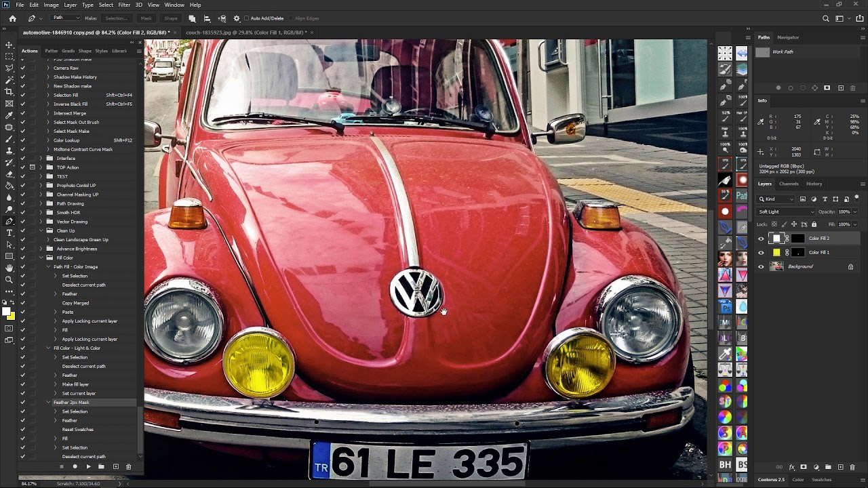Open the pen mode Path dropdown

coord(66,18)
